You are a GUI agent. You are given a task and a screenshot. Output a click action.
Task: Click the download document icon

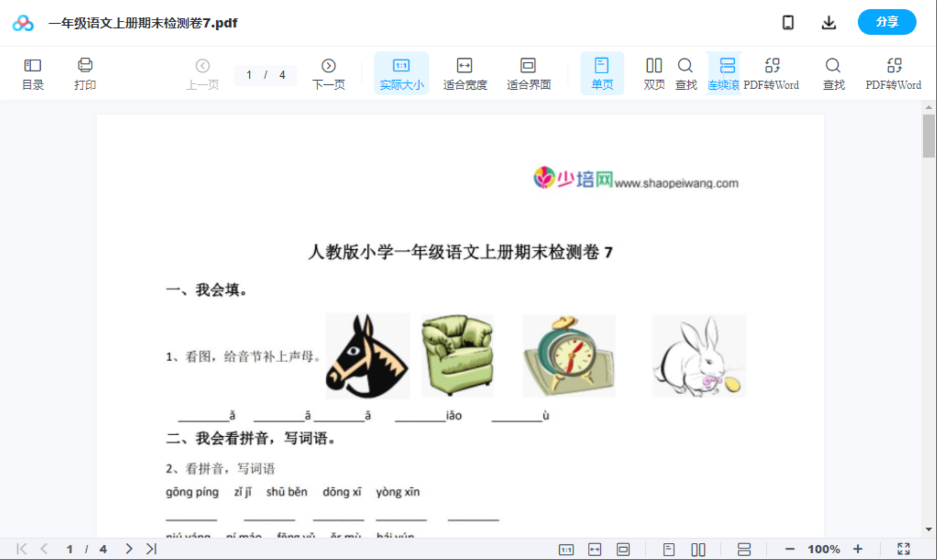click(x=829, y=22)
